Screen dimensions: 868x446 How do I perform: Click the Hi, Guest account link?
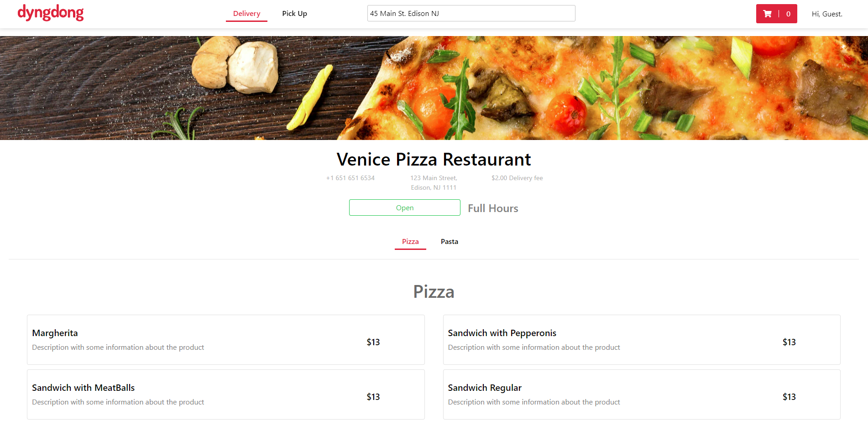(x=826, y=14)
